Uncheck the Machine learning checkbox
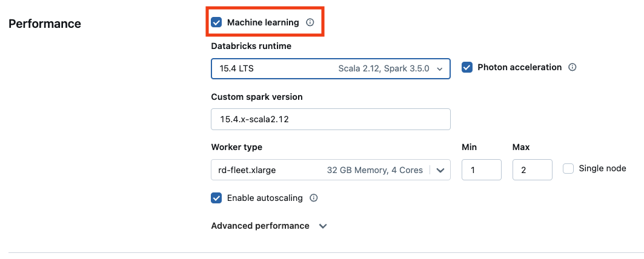Viewport: 644px width, 259px height. click(216, 22)
